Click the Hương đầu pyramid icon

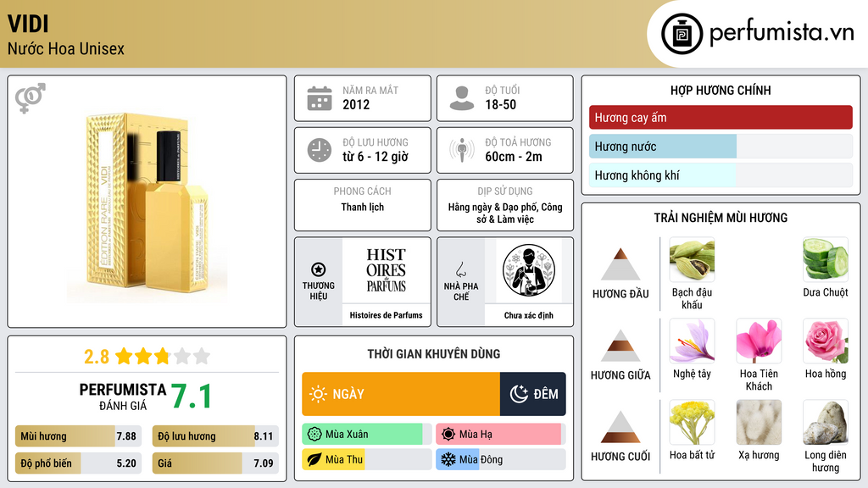point(620,264)
